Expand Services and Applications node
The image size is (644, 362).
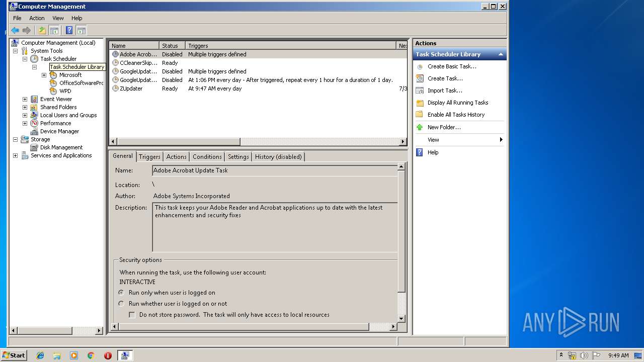pyautogui.click(x=15, y=155)
